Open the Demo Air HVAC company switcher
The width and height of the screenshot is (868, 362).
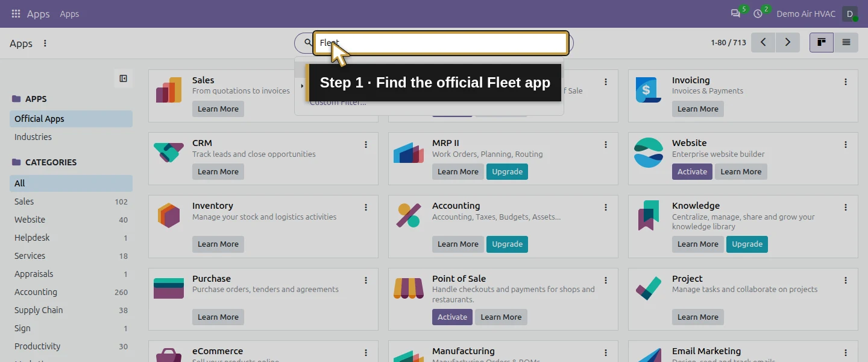(806, 14)
